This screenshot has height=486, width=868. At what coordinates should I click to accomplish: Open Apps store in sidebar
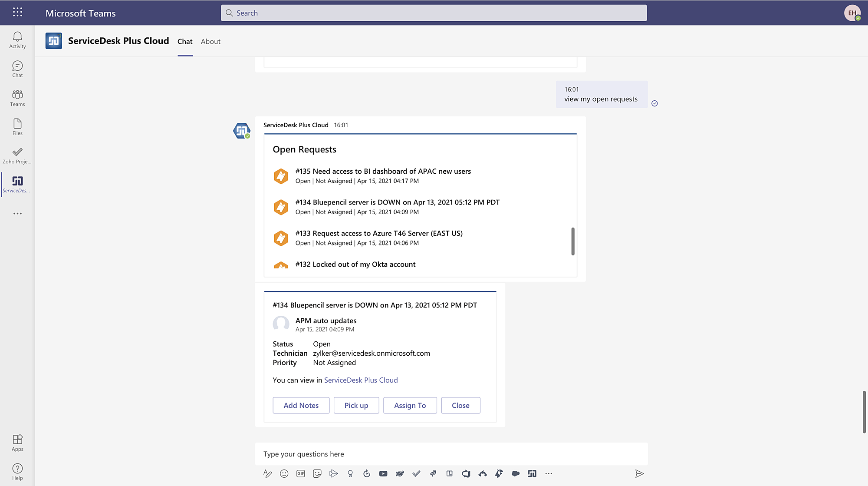(17, 443)
